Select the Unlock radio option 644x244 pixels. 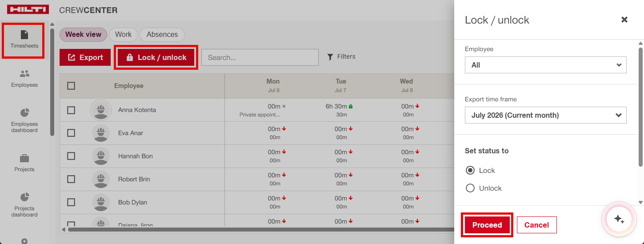pos(470,188)
